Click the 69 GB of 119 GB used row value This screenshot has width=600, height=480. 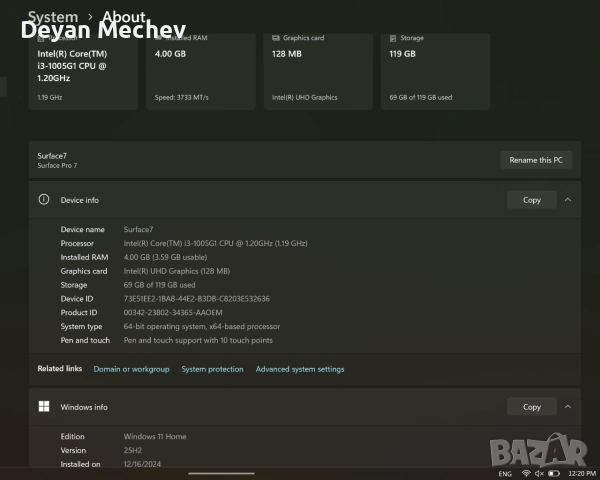coord(159,285)
